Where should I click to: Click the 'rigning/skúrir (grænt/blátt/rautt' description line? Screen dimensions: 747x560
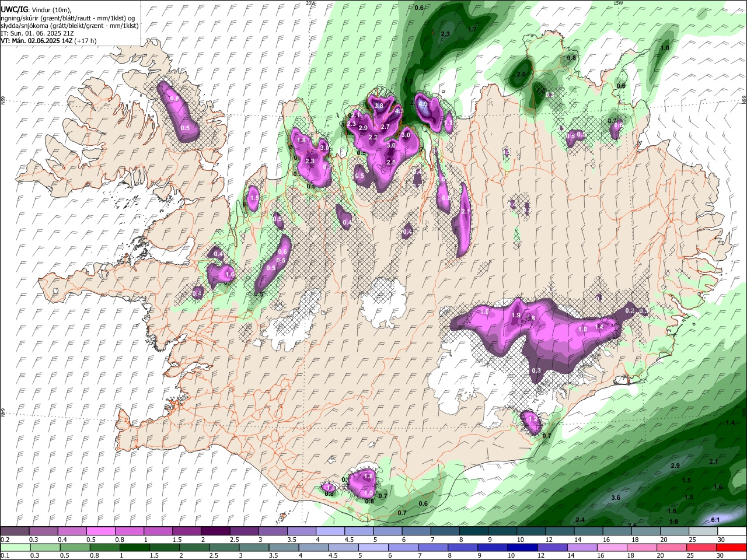(68, 18)
